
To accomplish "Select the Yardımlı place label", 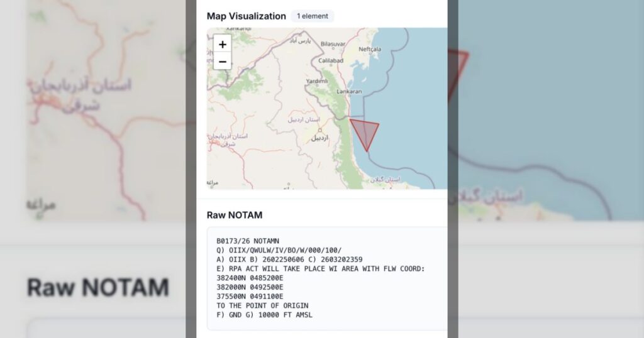I will (318, 81).
